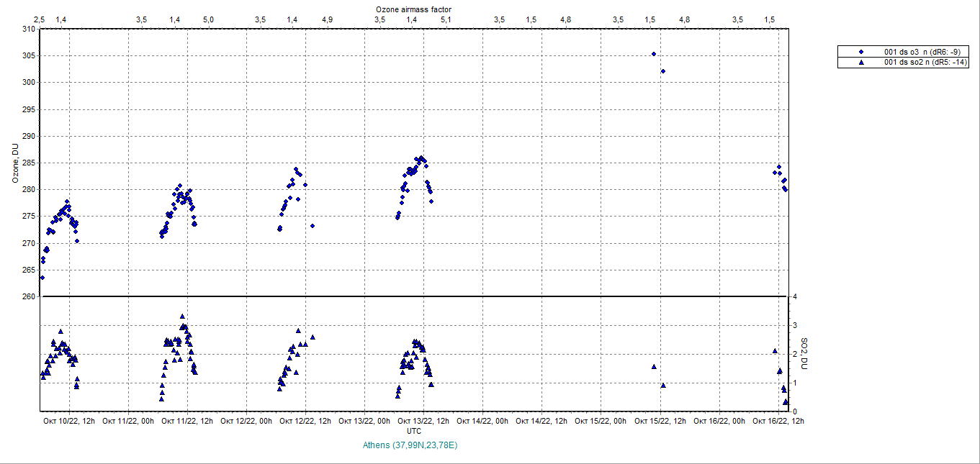Click the topmost SO2 triangle on Oct 11
Viewport: 980px width, 464px height.
183,317
